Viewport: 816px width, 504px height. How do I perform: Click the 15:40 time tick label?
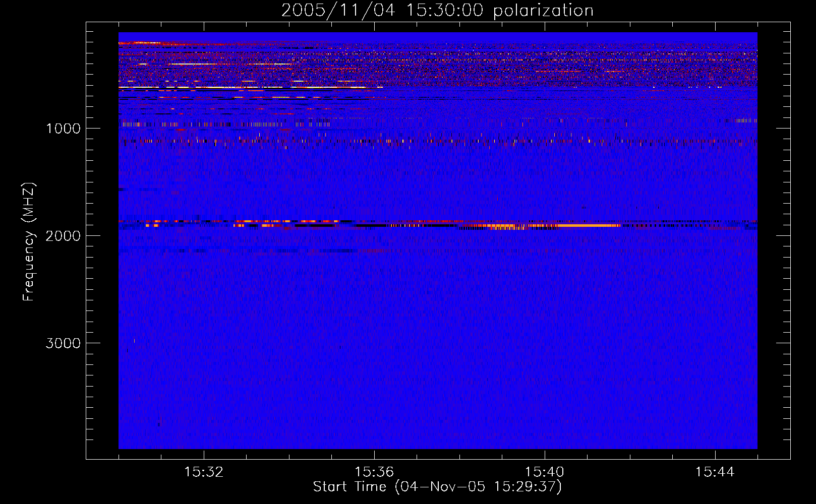click(545, 472)
